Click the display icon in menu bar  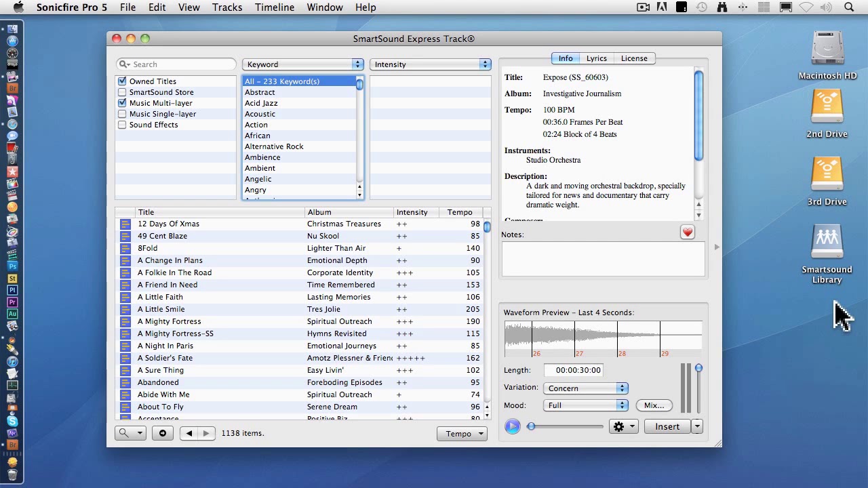coord(785,7)
